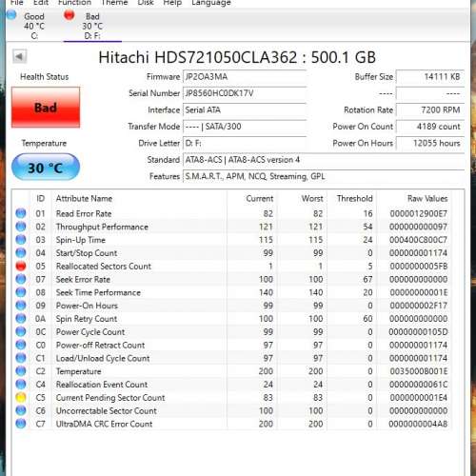Click the blue status icon for Throughput Performance
476x476 pixels.
[x=21, y=227]
